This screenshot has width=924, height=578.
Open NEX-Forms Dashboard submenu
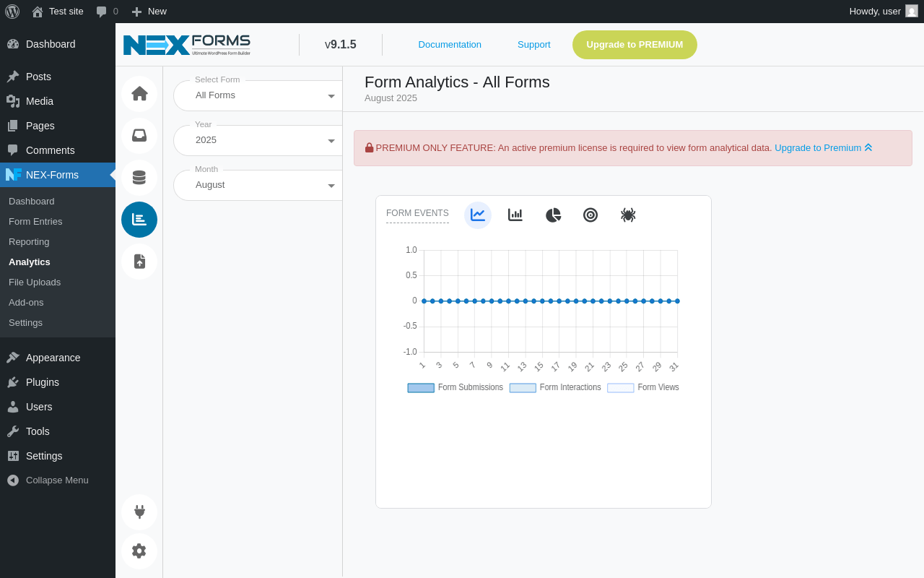click(x=58, y=202)
